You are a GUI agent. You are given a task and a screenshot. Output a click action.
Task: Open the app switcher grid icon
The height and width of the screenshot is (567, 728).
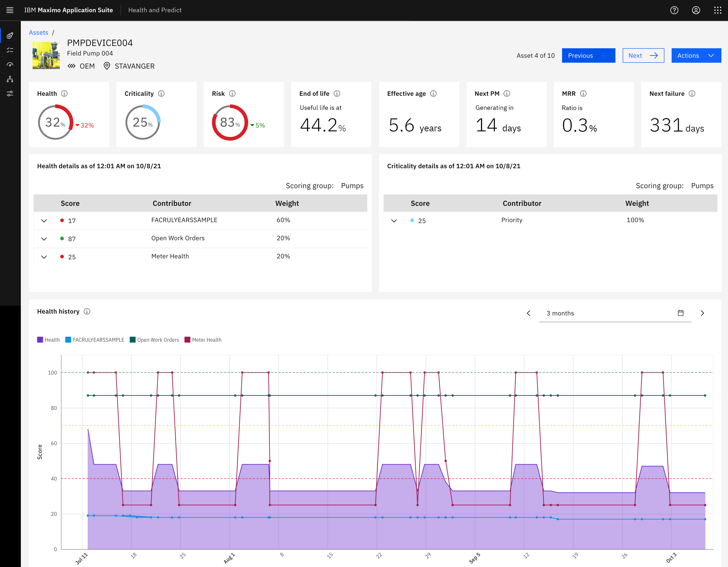click(717, 10)
